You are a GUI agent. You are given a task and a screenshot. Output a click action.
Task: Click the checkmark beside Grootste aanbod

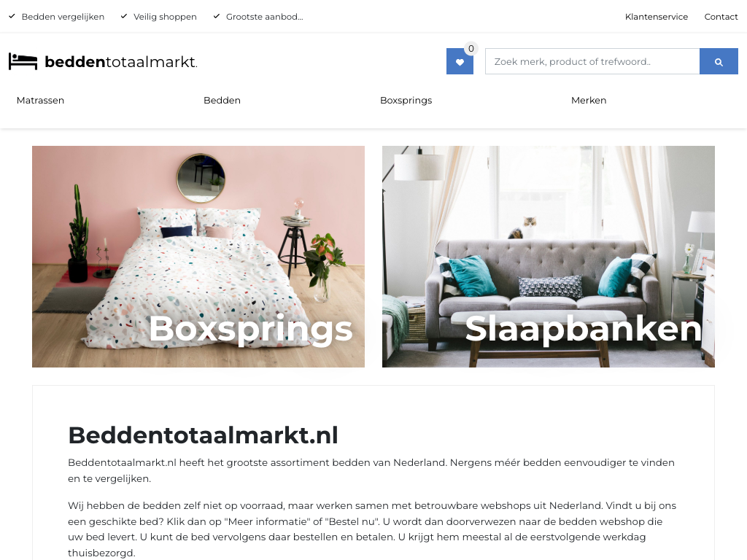[216, 16]
